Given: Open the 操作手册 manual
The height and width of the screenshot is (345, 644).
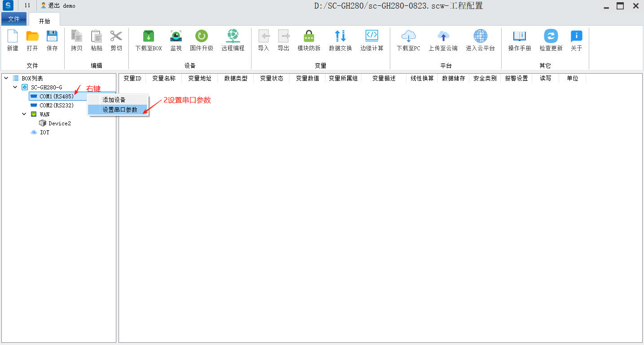Looking at the screenshot, I should [x=519, y=36].
